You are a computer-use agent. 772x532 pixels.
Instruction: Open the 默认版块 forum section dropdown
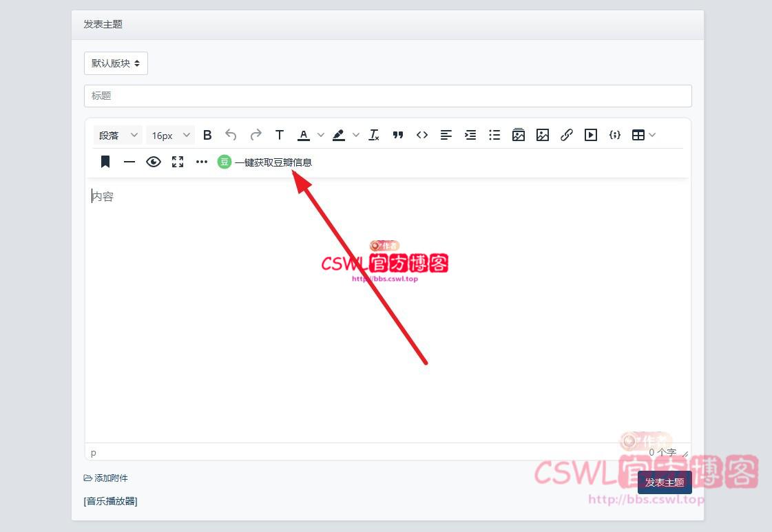pyautogui.click(x=116, y=63)
